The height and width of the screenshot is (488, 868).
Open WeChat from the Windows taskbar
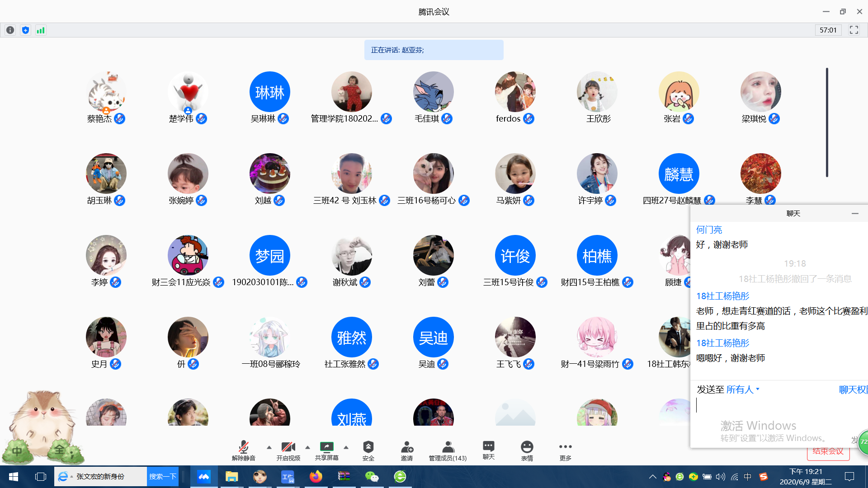click(372, 476)
